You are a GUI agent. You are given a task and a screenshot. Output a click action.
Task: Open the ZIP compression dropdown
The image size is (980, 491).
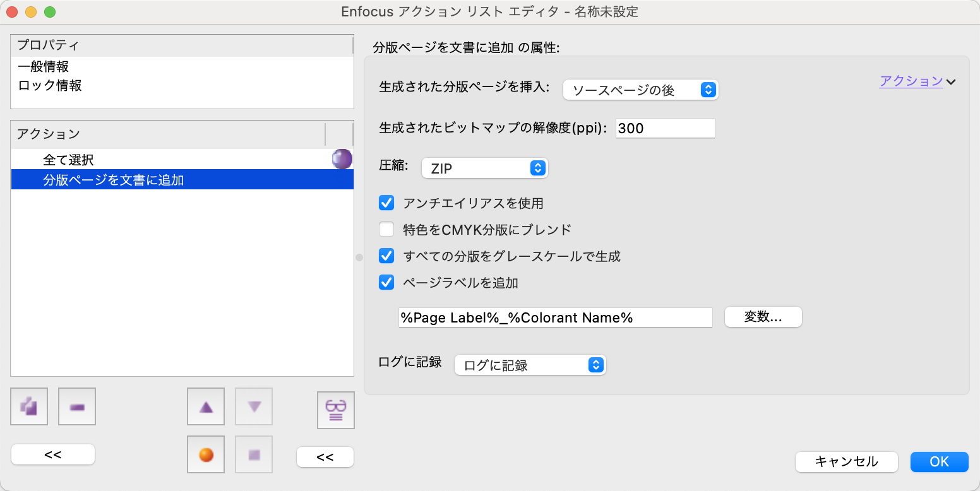pyautogui.click(x=484, y=168)
